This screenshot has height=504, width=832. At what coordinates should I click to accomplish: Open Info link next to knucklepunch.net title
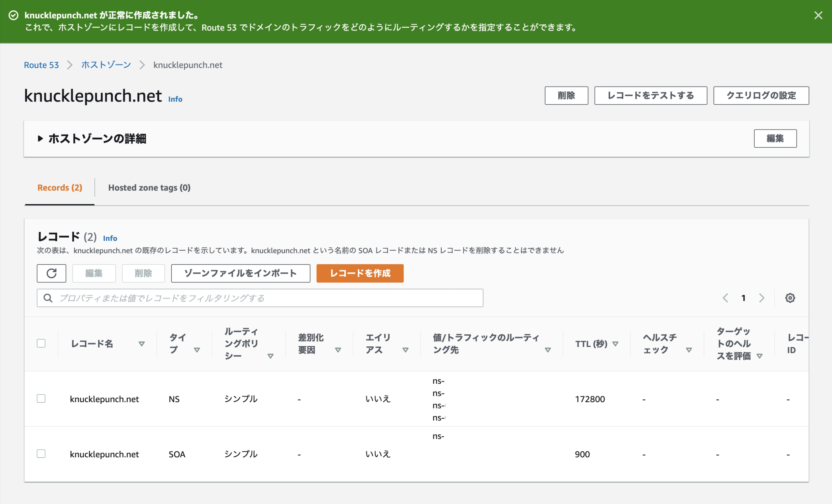coord(175,99)
